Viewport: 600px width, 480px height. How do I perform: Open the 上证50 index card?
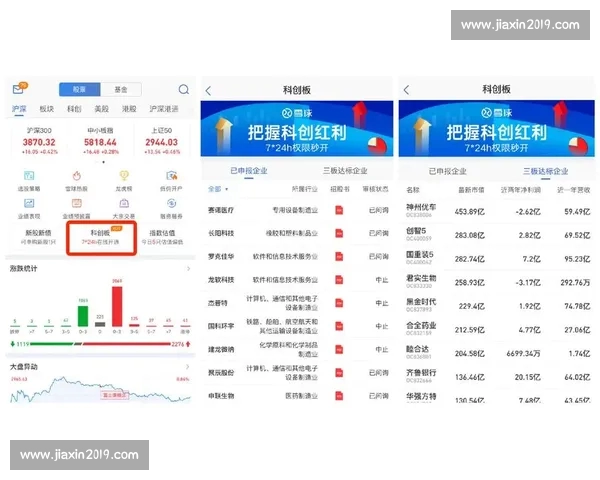pyautogui.click(x=161, y=141)
